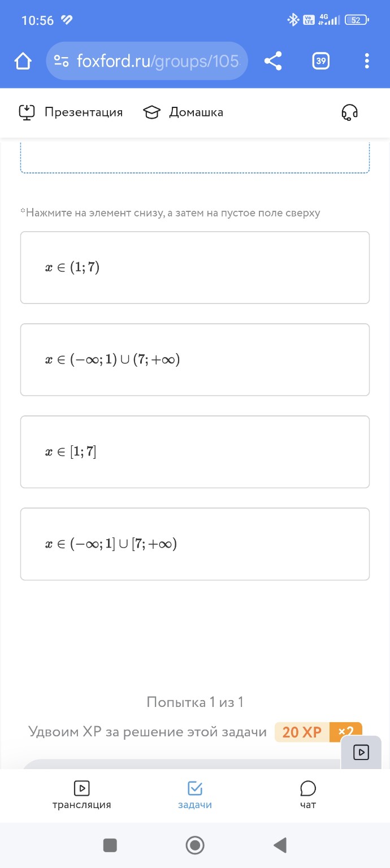
Task: Select answer x ∈ (1; 7)
Action: pyautogui.click(x=194, y=267)
